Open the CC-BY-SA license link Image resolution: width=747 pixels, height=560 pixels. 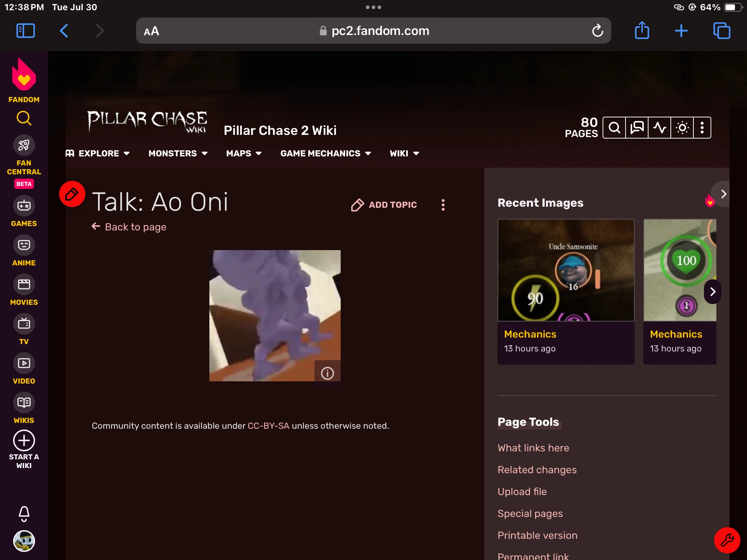[x=268, y=425]
